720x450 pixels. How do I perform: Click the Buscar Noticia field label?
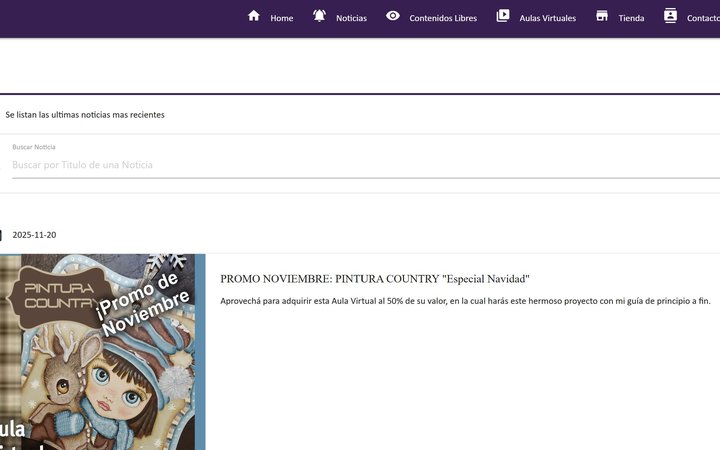pos(34,147)
